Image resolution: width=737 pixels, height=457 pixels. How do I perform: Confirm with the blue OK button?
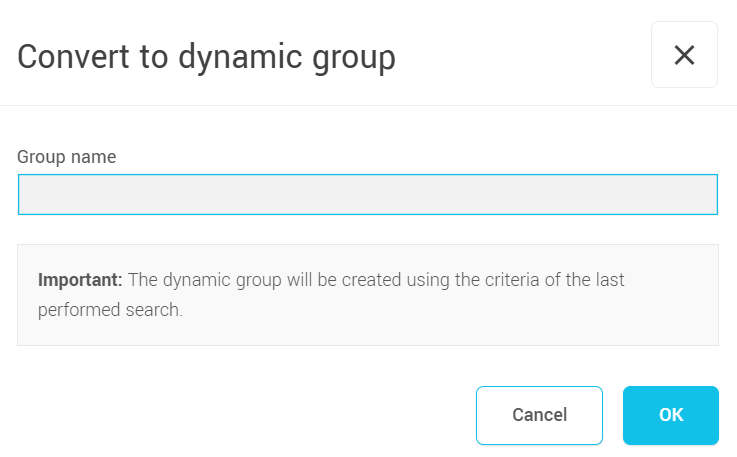670,415
